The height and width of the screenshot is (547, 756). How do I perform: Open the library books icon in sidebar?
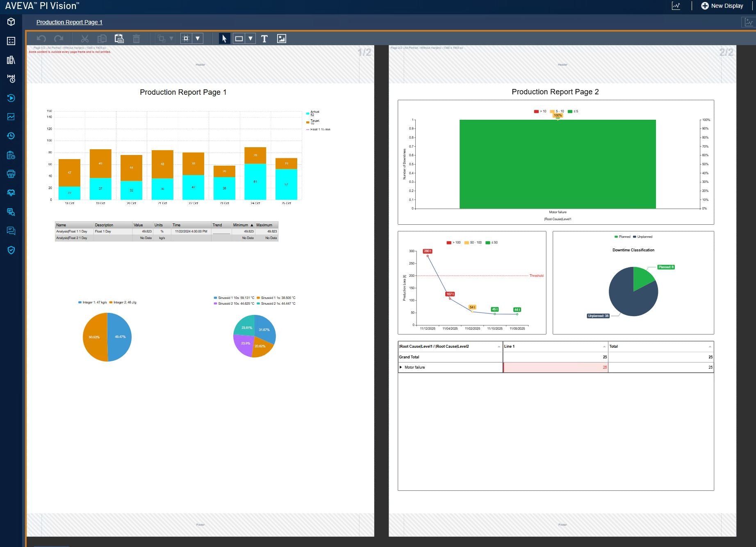(11, 60)
